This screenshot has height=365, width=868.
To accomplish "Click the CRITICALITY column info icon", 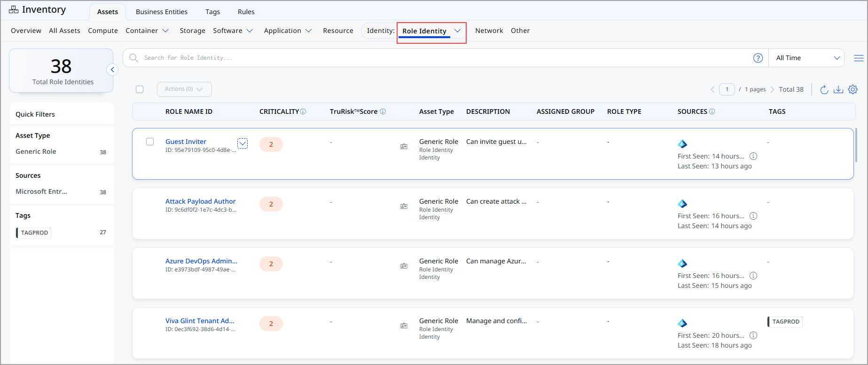I will (303, 111).
